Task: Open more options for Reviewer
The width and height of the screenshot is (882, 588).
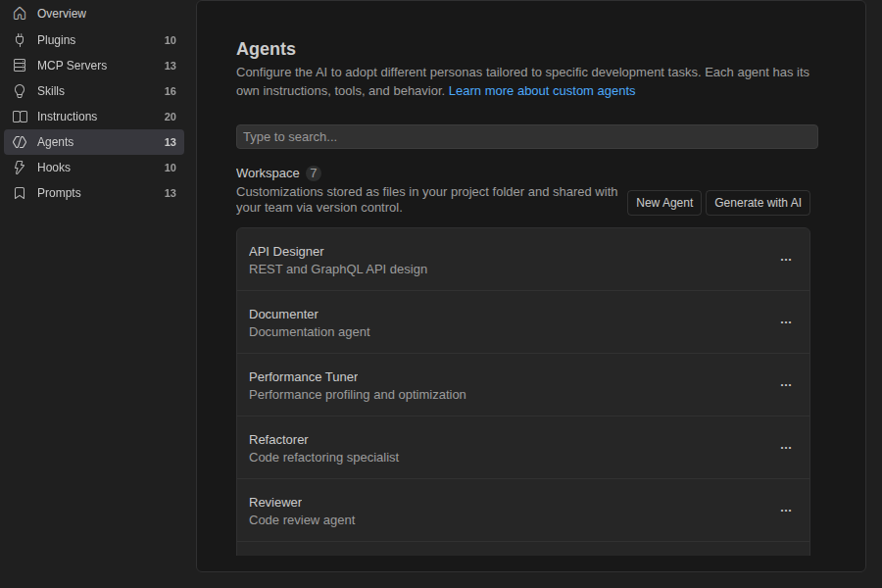Action: coord(786,511)
